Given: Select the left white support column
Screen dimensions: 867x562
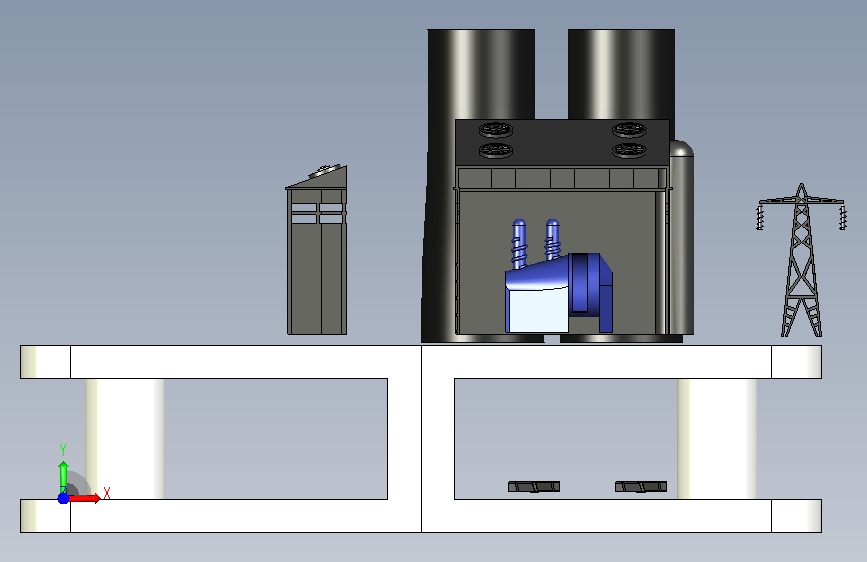Looking at the screenshot, I should pyautogui.click(x=125, y=439).
